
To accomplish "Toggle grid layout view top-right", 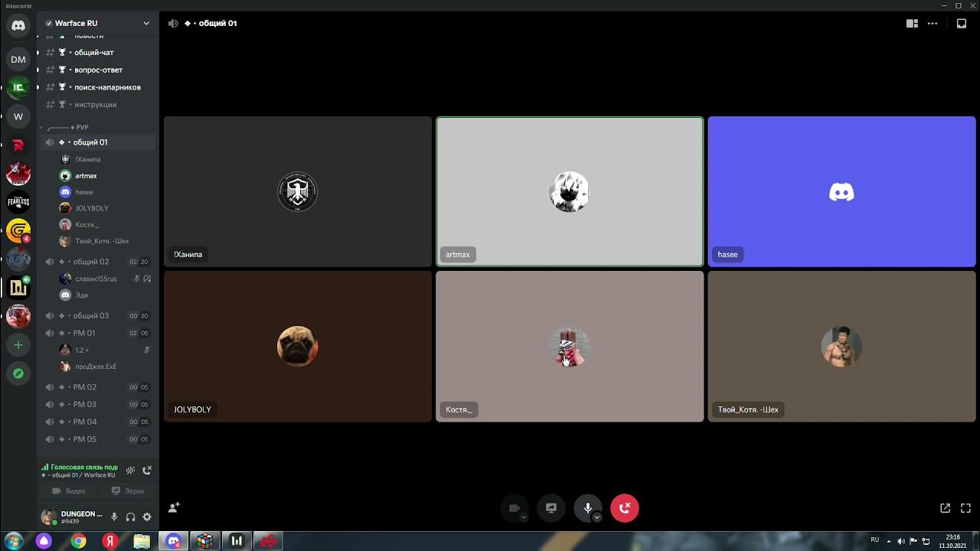I will coord(912,23).
